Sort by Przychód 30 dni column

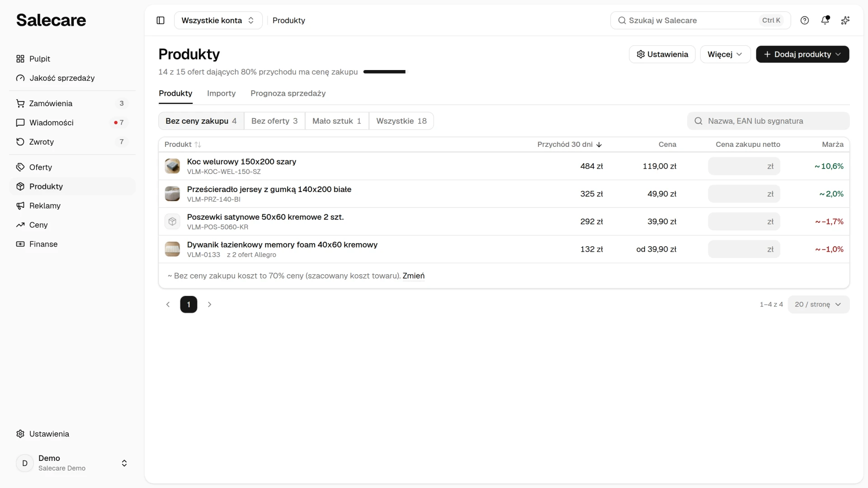[569, 145]
